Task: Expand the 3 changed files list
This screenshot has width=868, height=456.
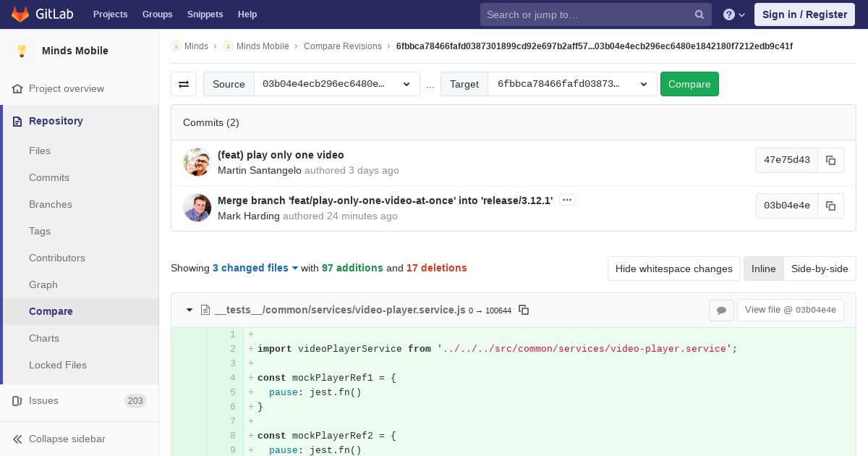Action: (255, 268)
